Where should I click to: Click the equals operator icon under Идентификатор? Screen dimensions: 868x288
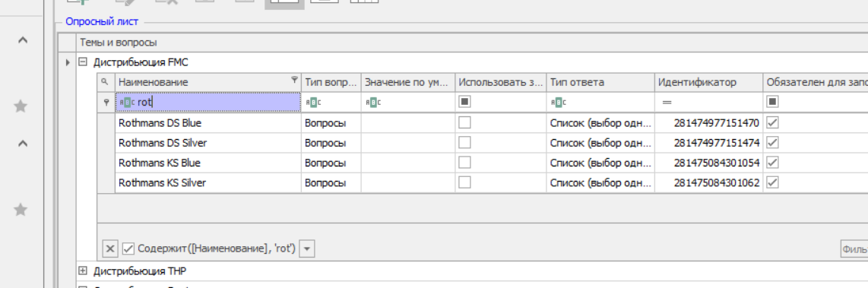pyautogui.click(x=667, y=102)
